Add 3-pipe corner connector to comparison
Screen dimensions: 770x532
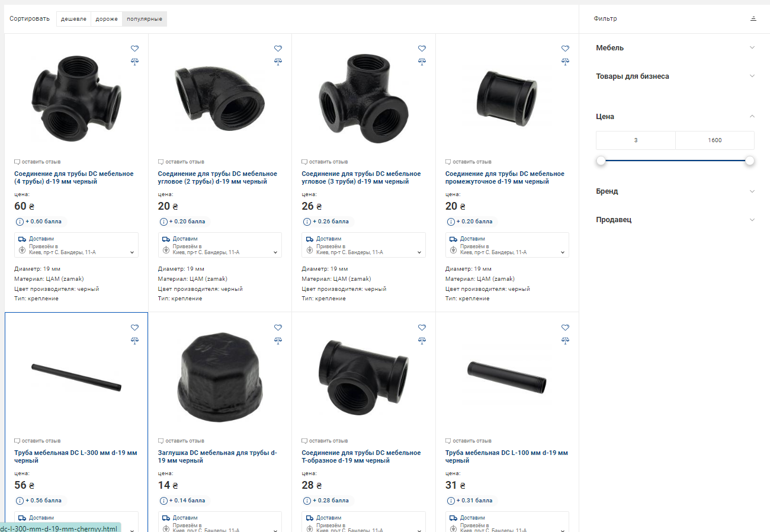[x=422, y=61]
